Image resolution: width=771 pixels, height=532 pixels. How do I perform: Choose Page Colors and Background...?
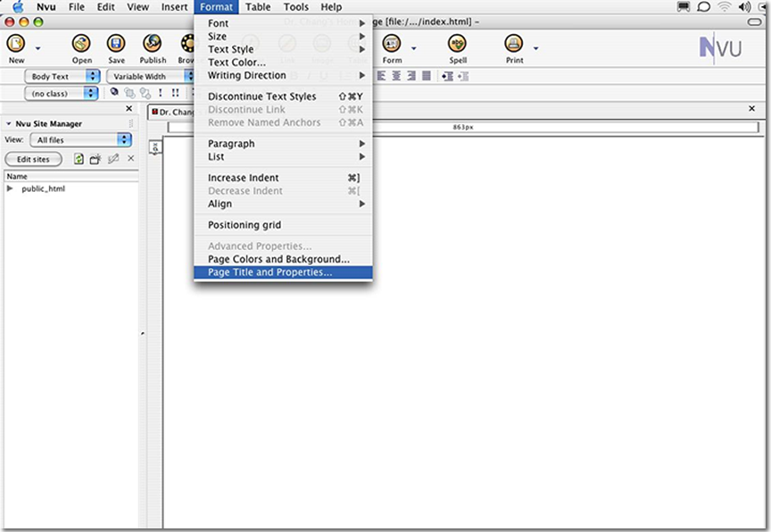(283, 259)
